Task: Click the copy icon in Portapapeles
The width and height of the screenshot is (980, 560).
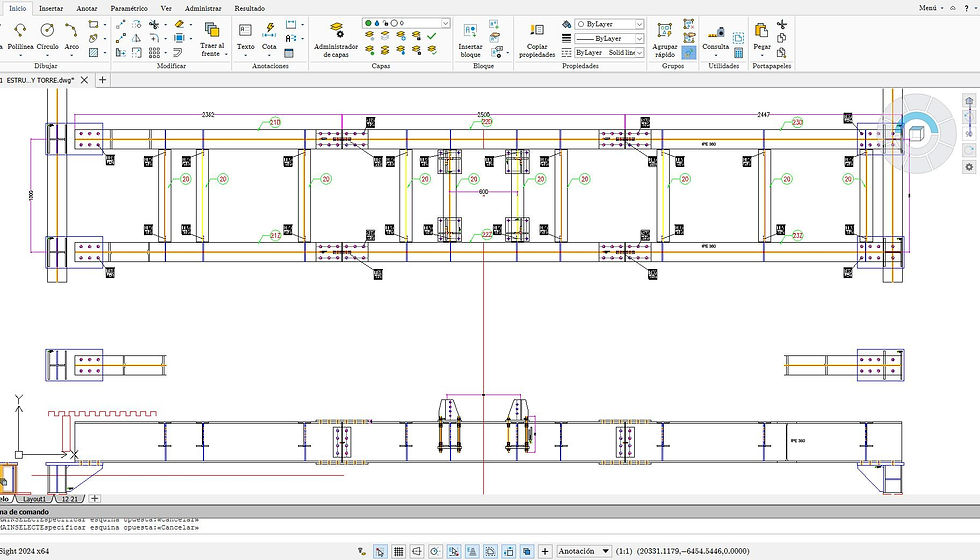Action: (x=781, y=39)
